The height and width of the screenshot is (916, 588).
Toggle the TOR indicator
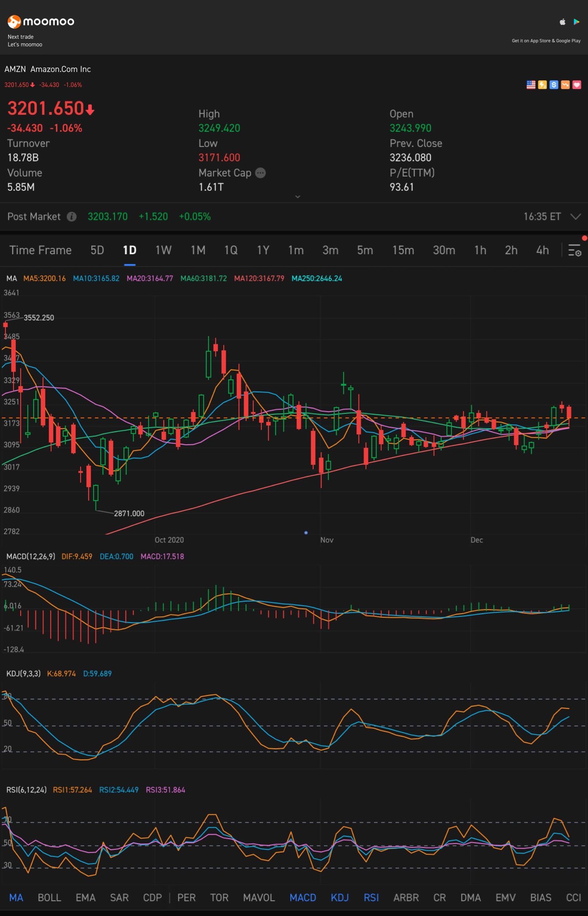click(x=219, y=897)
